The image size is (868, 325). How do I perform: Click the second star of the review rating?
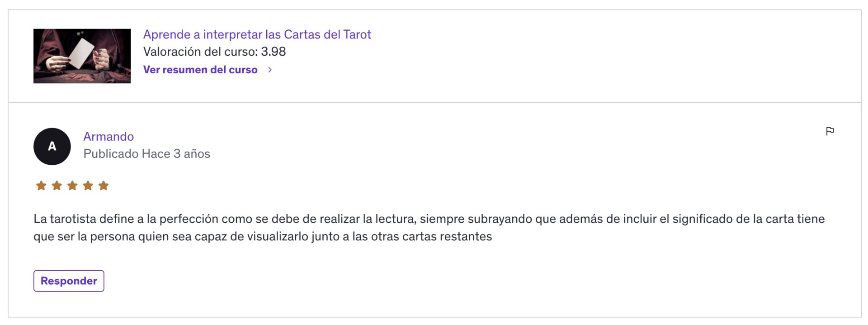(57, 186)
